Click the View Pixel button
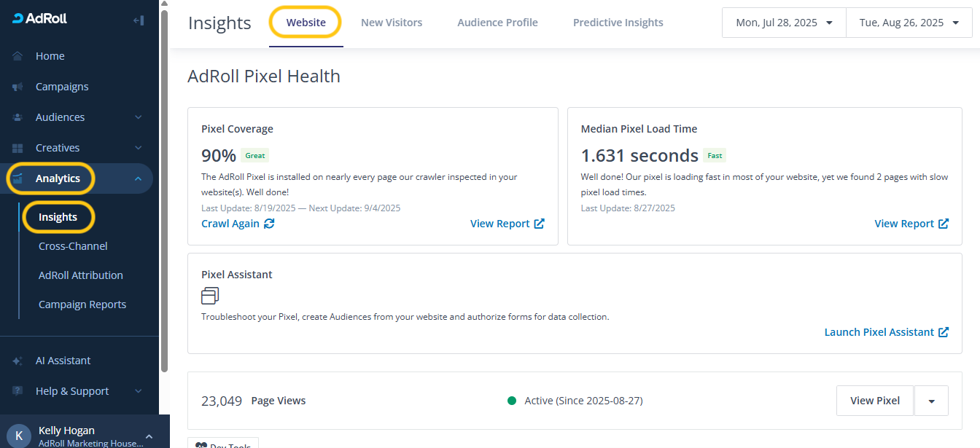Image resolution: width=980 pixels, height=448 pixels. (x=874, y=401)
